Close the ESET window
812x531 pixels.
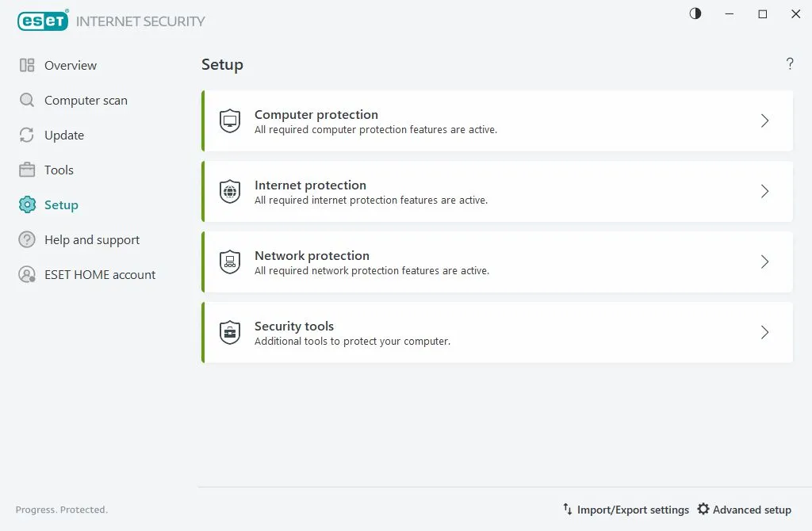[796, 14]
